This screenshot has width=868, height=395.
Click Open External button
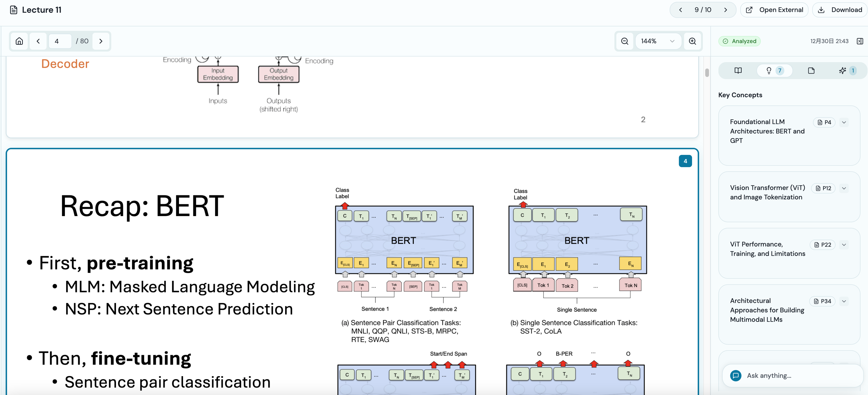774,10
